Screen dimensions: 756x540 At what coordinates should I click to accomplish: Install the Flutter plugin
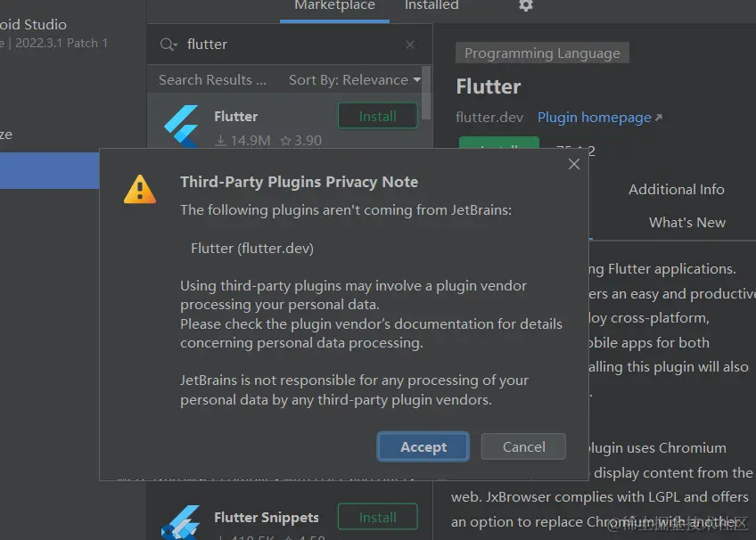pyautogui.click(x=377, y=115)
